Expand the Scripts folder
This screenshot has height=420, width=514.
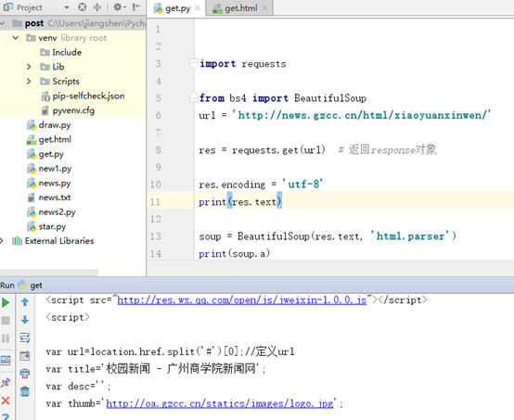tap(29, 82)
